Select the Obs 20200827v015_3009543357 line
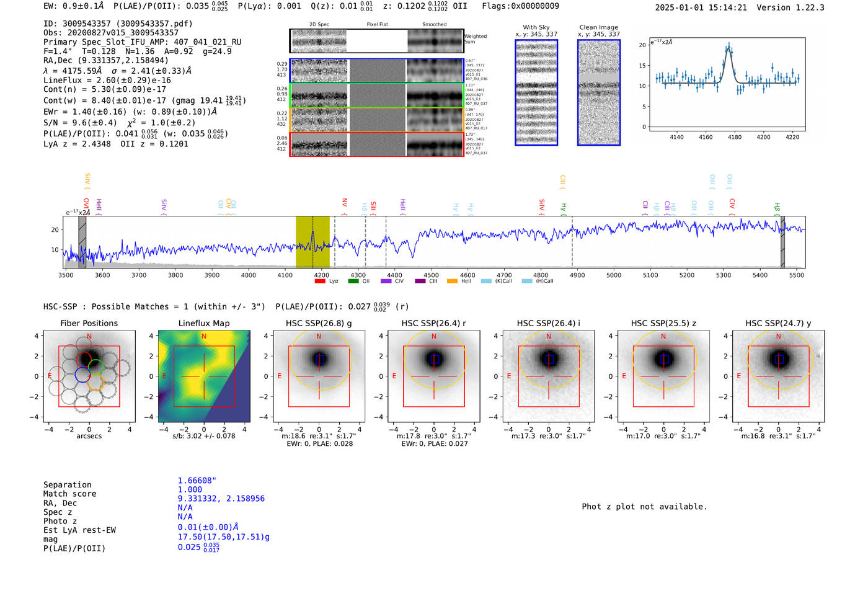Viewport: 868px width, 591px height. coord(111,33)
